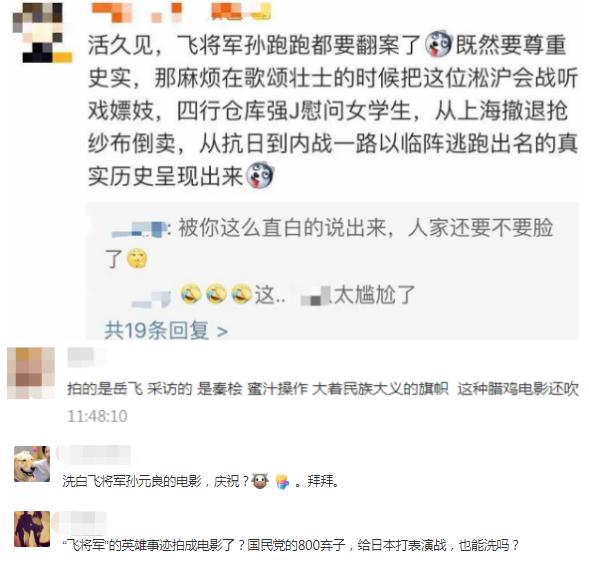Click the pixelated avatar of the top commenter
Viewport: 589px width, 563px height.
42,32
